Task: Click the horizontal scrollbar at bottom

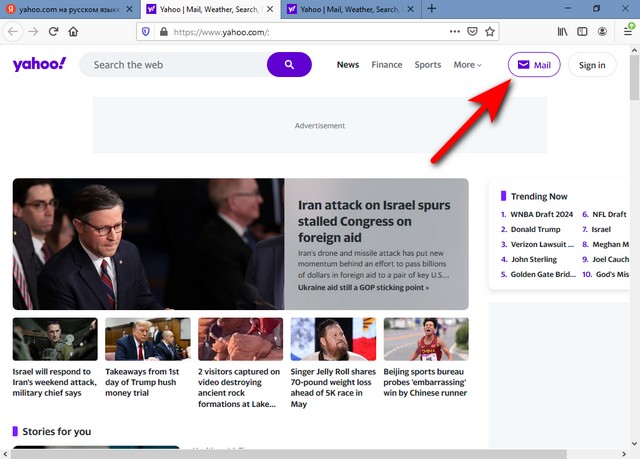Action: [x=288, y=454]
